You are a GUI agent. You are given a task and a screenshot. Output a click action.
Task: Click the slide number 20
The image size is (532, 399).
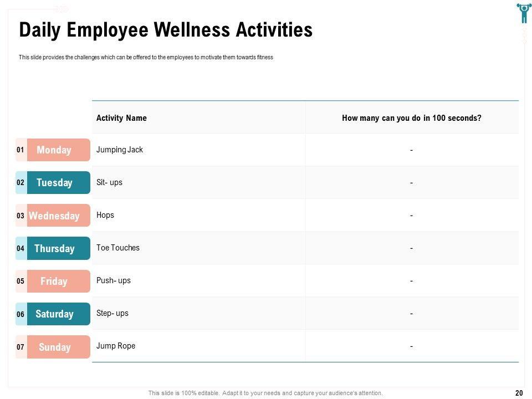click(x=519, y=393)
